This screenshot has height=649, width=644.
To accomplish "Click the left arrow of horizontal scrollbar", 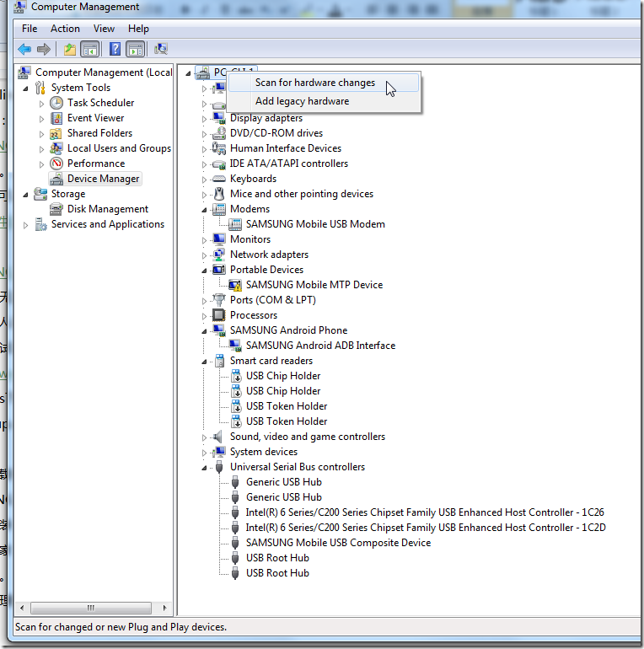I will point(22,608).
